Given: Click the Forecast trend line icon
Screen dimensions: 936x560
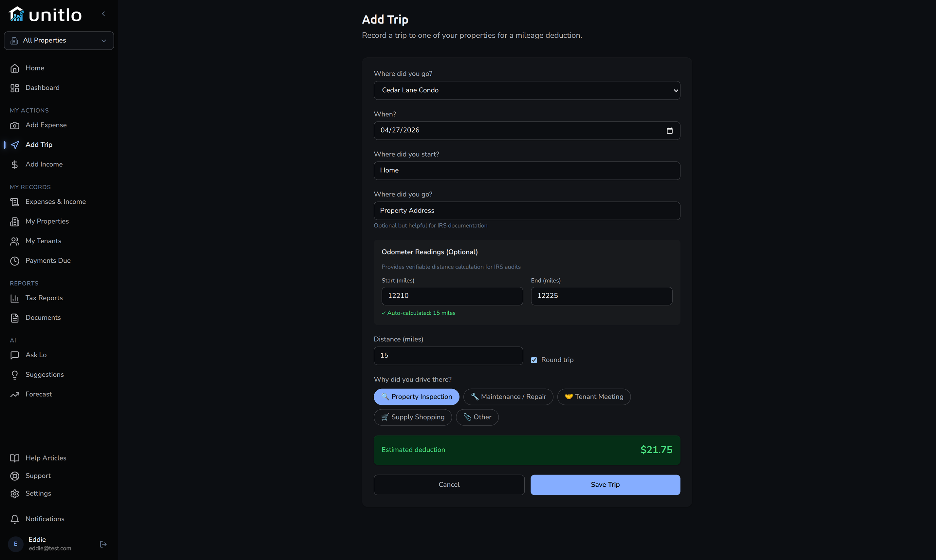Looking at the screenshot, I should pos(15,394).
